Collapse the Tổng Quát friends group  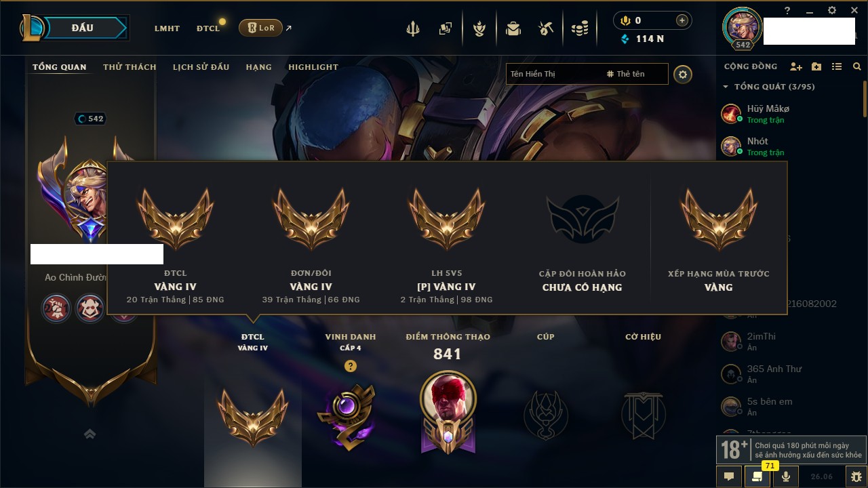(x=726, y=87)
